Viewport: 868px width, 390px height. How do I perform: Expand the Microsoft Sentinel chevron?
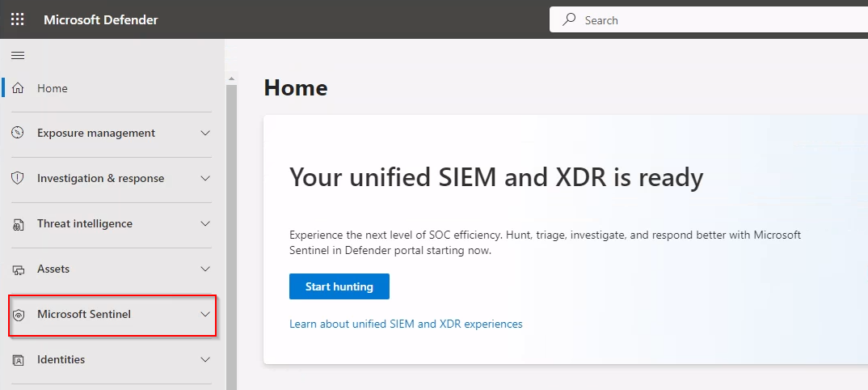point(205,314)
